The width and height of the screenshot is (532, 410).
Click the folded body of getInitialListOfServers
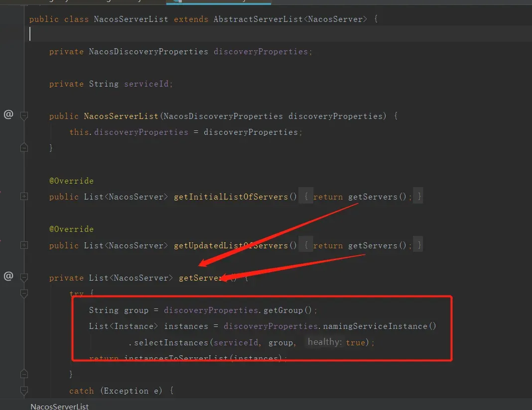pyautogui.click(x=361, y=197)
